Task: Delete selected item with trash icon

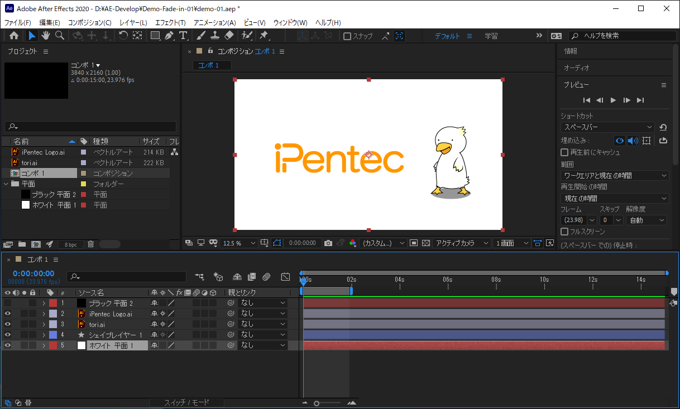Action: click(91, 245)
